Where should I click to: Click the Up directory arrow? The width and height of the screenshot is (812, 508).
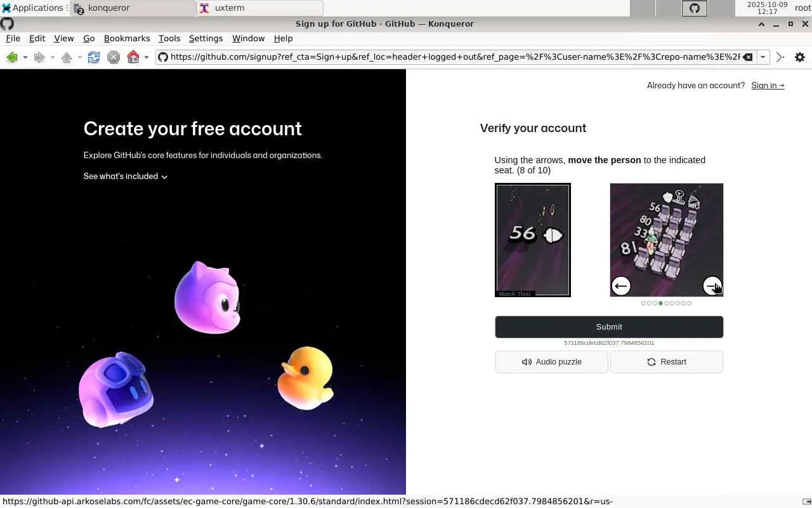click(66, 57)
